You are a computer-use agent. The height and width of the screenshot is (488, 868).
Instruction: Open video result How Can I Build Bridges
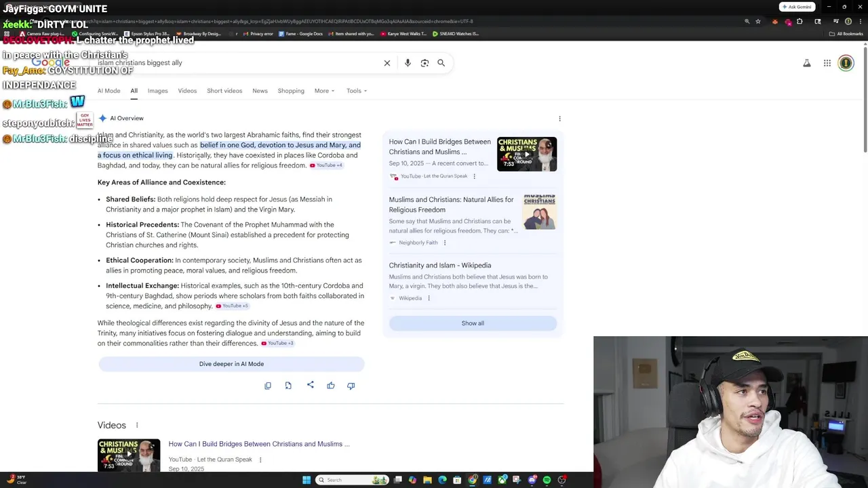[259, 444]
